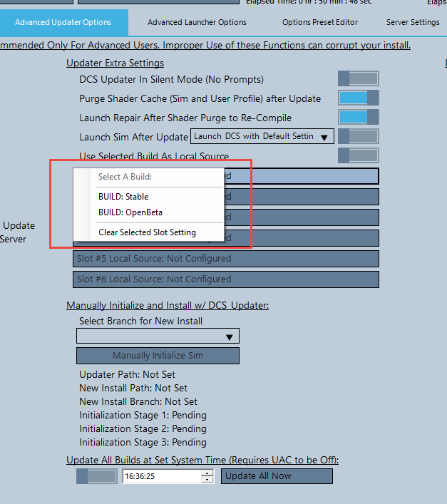Enable the scheduled Update All Builds toggle
The height and width of the screenshot is (504, 447).
[97, 476]
